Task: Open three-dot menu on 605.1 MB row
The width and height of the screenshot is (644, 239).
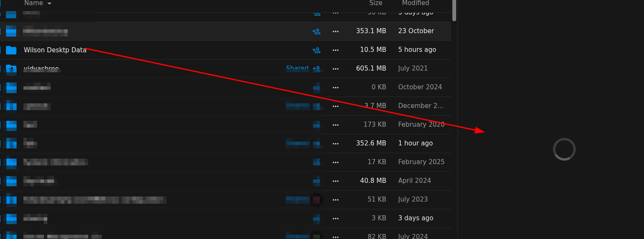Action: click(336, 69)
